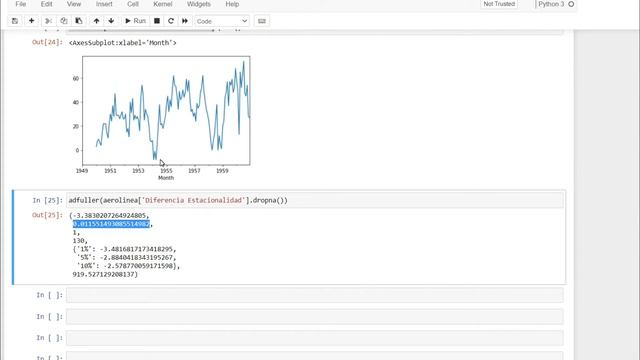The image size is (640, 360).
Task: Open the View menu
Action: click(74, 4)
